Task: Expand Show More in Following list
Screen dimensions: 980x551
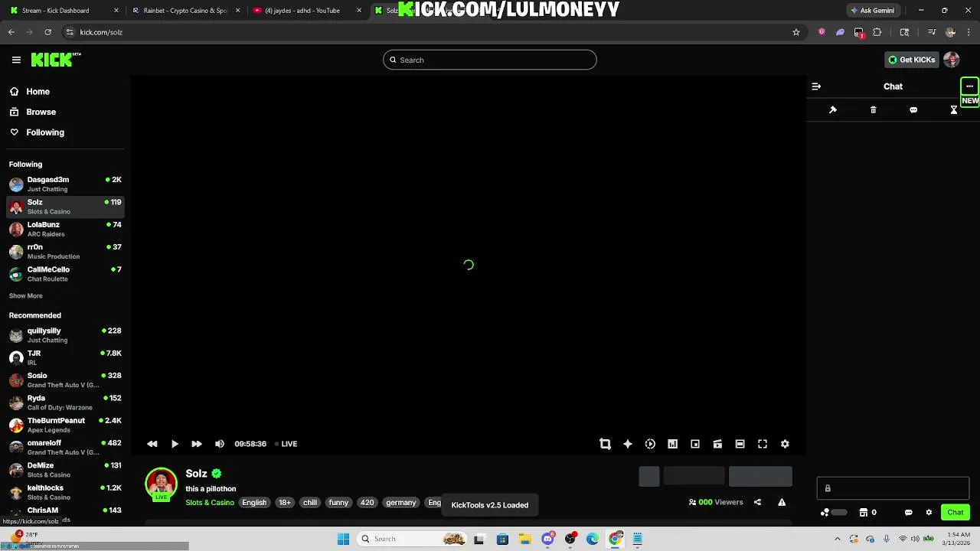Action: pos(26,296)
